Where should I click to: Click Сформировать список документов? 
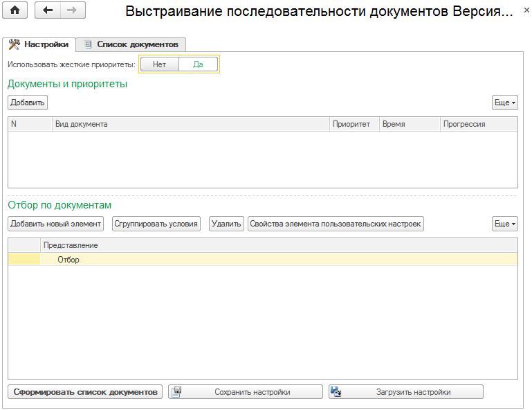(85, 392)
